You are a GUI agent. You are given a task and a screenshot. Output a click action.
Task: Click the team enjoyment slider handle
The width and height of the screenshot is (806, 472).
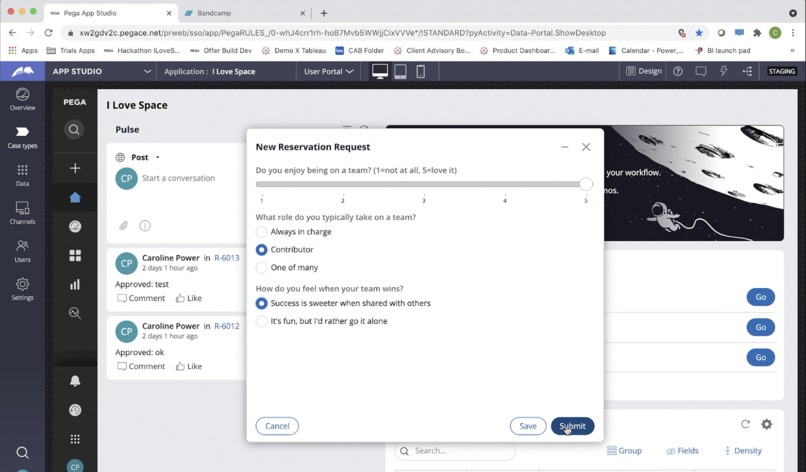click(586, 184)
